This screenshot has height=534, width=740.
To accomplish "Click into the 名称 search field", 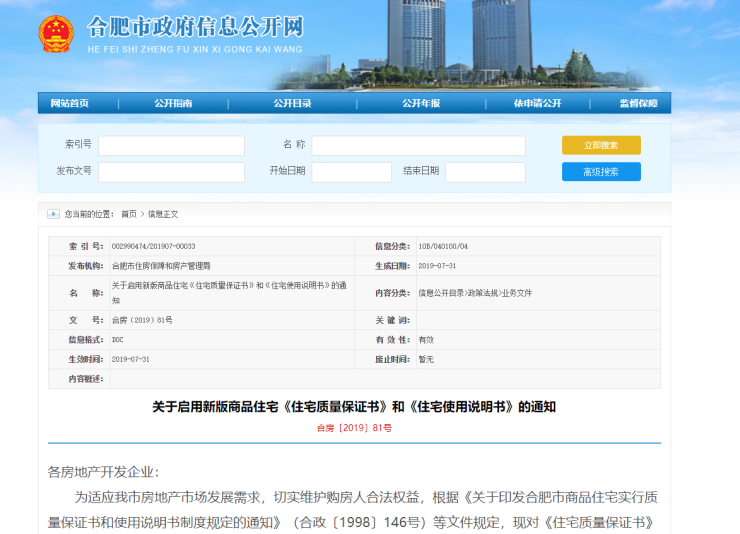I will tap(418, 146).
